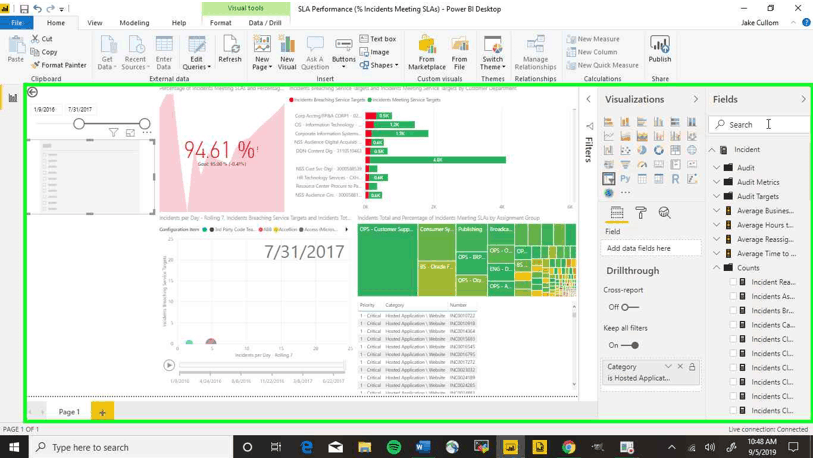Viewport: 814px width, 459px height.
Task: Click From Marketplace custom visuals icon
Action: pos(427,52)
